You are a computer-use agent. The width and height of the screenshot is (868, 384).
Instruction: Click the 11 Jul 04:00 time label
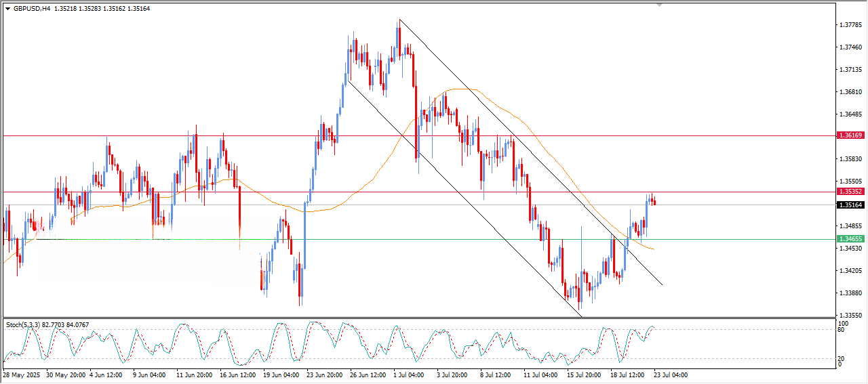(x=542, y=375)
